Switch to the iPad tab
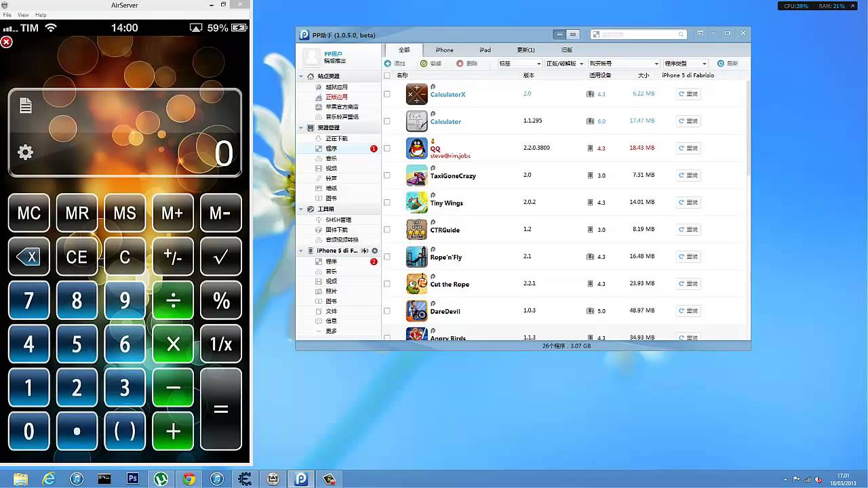Viewport: 868px width, 488px height. pos(485,50)
